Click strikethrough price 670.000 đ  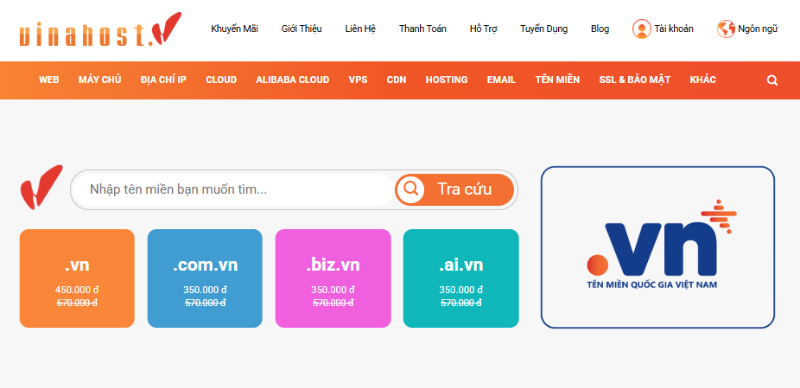pyautogui.click(x=77, y=303)
